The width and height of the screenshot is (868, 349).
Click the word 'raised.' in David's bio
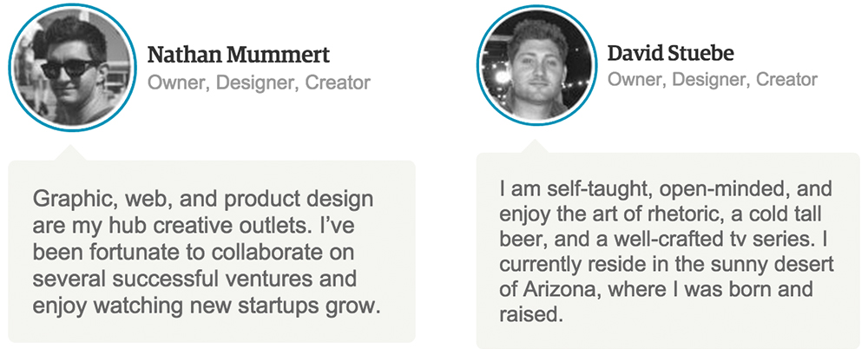(x=531, y=314)
